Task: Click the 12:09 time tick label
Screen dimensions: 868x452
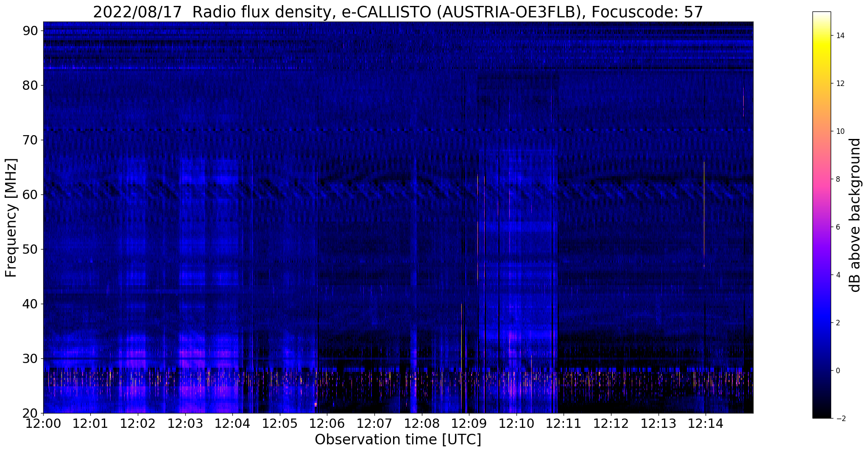Action: 469,424
